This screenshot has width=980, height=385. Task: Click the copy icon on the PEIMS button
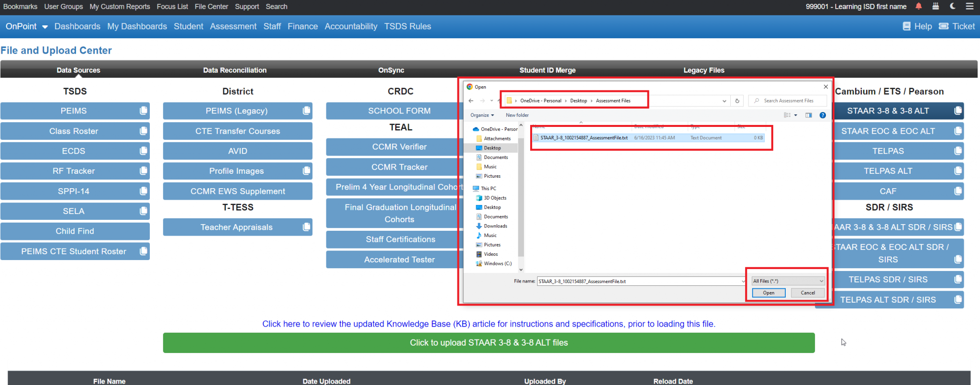pos(143,111)
